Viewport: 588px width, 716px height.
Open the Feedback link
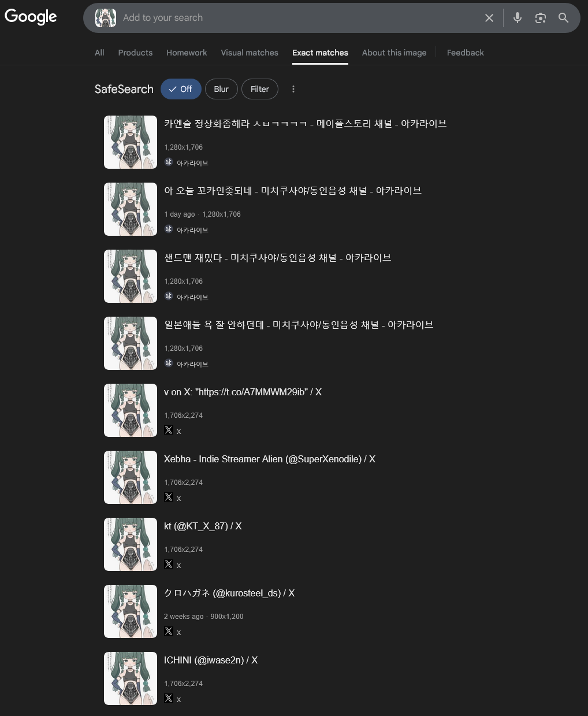(466, 53)
